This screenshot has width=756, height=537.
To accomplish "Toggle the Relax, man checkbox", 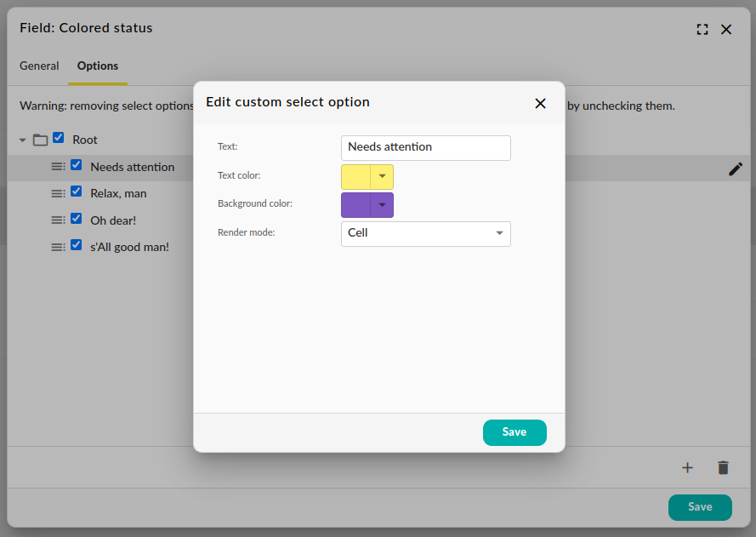I will pos(76,191).
